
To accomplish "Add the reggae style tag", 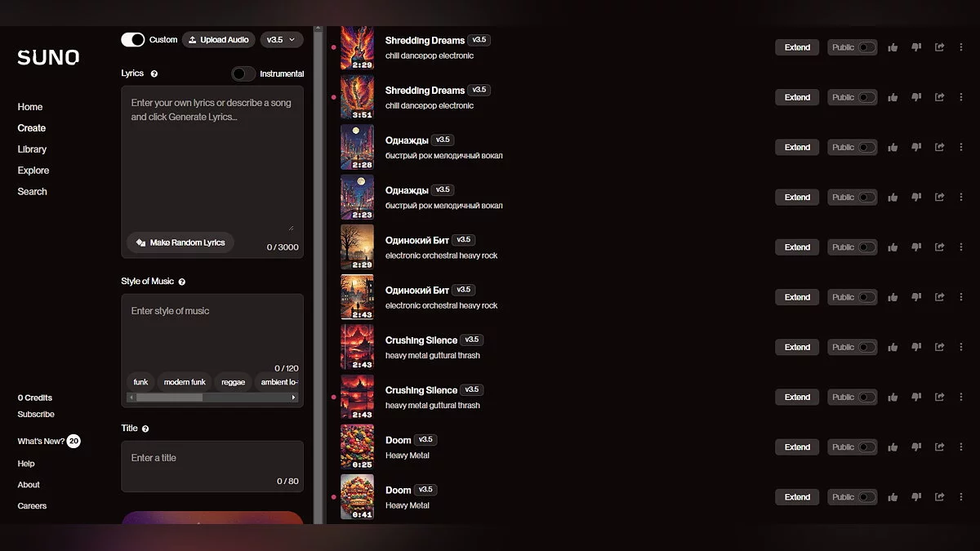I will (x=234, y=382).
